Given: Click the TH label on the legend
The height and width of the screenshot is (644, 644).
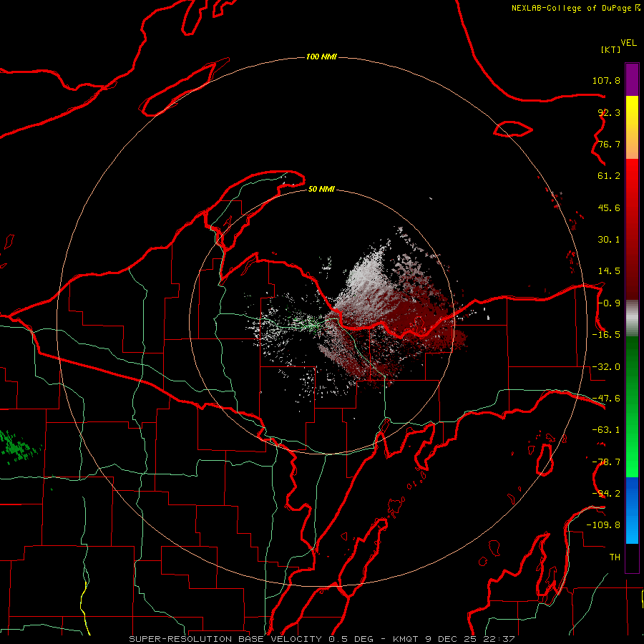Looking at the screenshot, I should pos(615,557).
